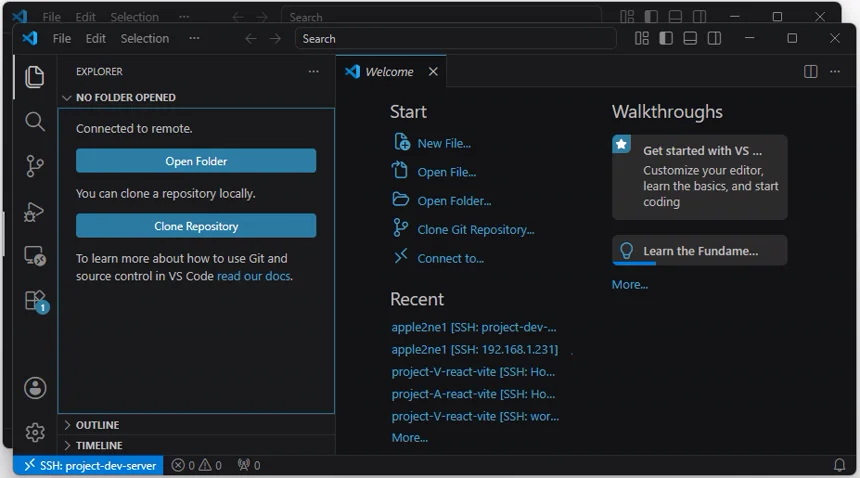
Task: Click Open File... under Start
Action: point(446,172)
